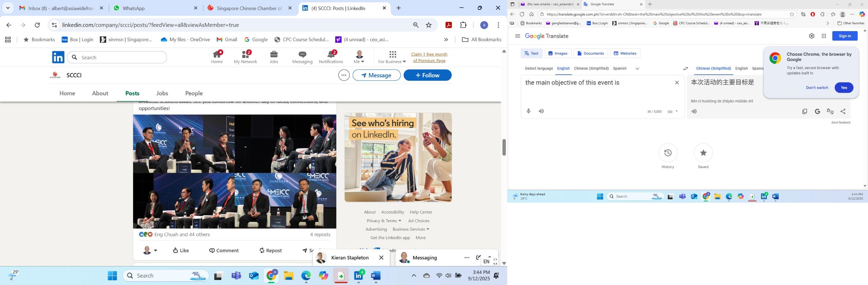This screenshot has width=868, height=285.
Task: Like the SCCCI conference post
Action: [x=181, y=250]
